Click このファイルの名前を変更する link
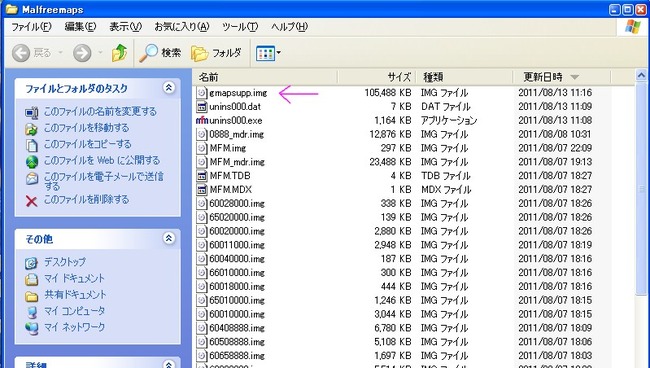 (x=100, y=111)
